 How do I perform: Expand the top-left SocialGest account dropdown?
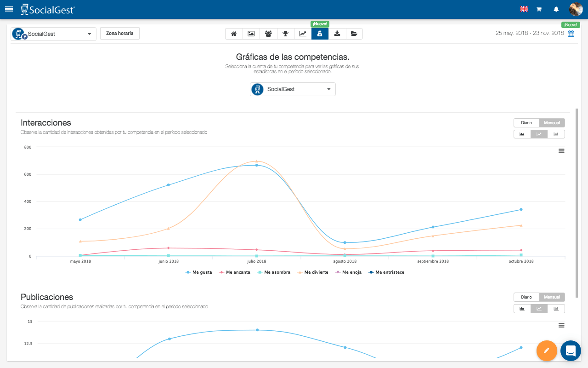coord(54,34)
